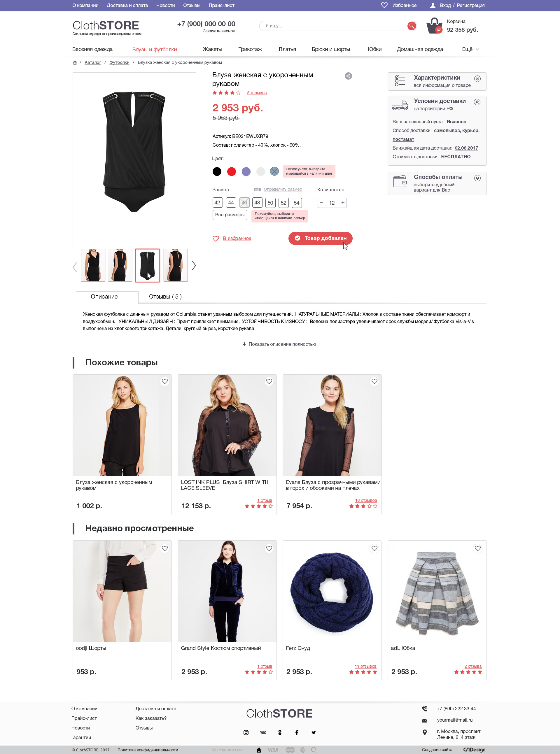Screen dimensions: 560x754
Task: Open the Instagram icon in footer
Action: pyautogui.click(x=246, y=732)
